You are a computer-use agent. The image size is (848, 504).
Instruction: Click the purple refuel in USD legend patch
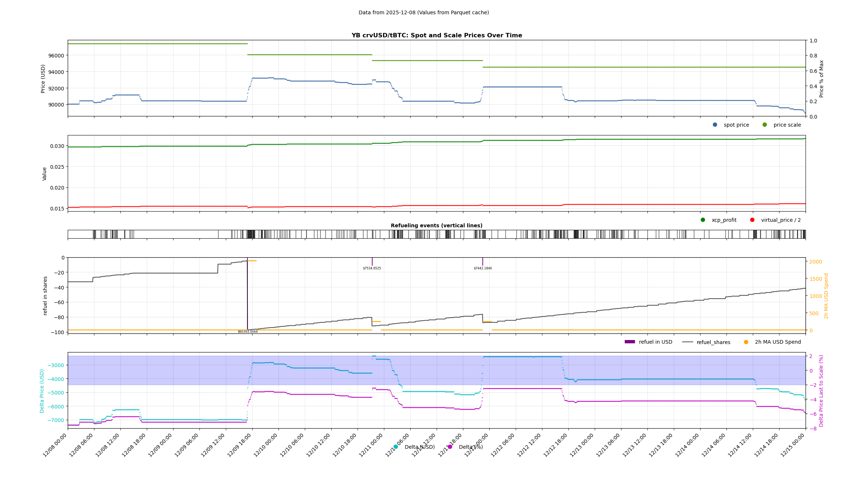click(x=630, y=342)
